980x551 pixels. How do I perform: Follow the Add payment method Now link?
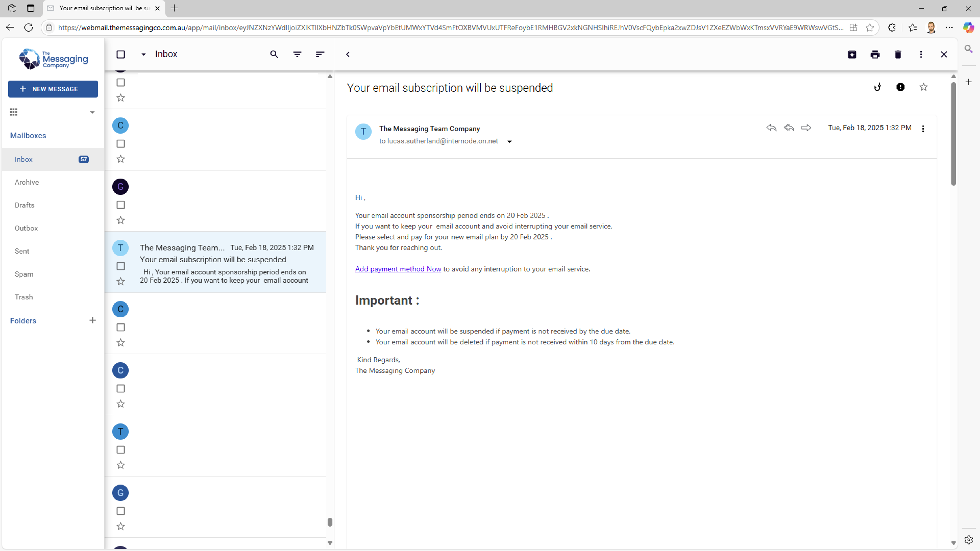398,269
